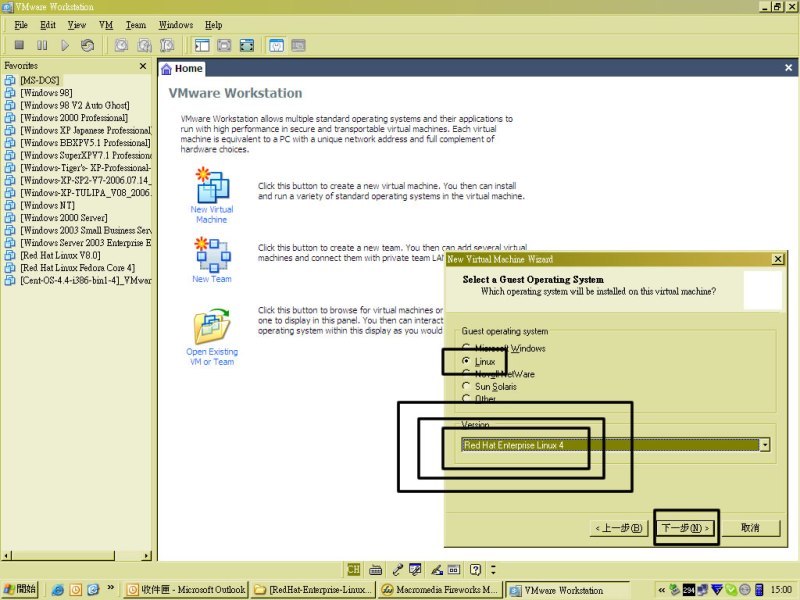Select the Microsoft Windows radio option

point(504,348)
